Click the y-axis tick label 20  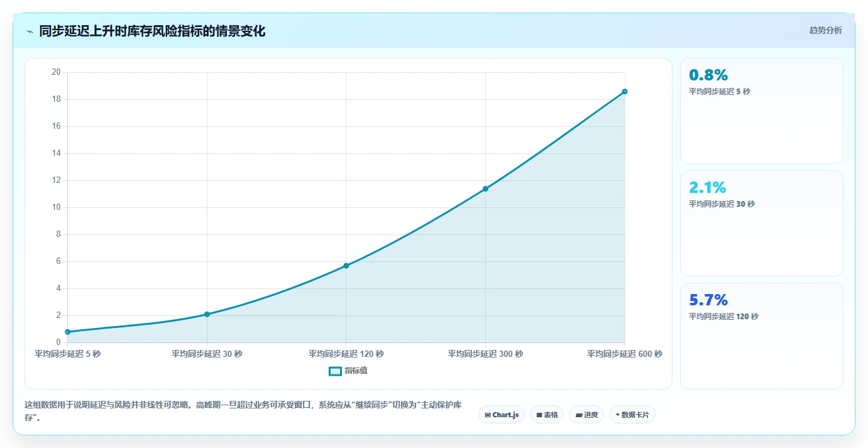(56, 72)
